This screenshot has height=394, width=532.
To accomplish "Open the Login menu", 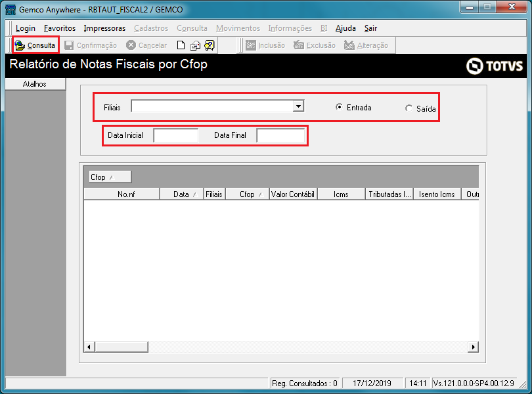I will pyautogui.click(x=26, y=28).
